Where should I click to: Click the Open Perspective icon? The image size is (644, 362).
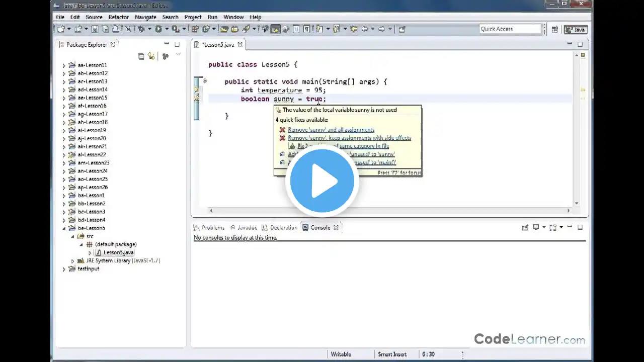coord(554,29)
